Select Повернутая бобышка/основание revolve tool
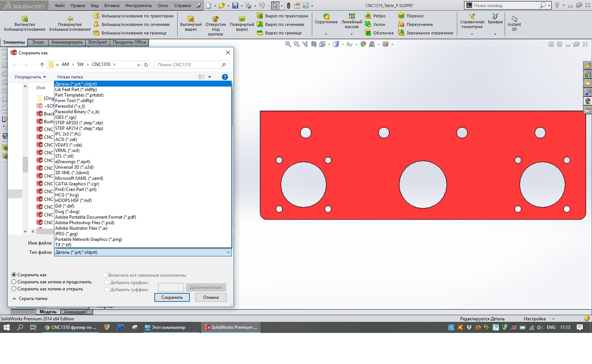Viewport: 592px width, 364px height. tap(70, 24)
